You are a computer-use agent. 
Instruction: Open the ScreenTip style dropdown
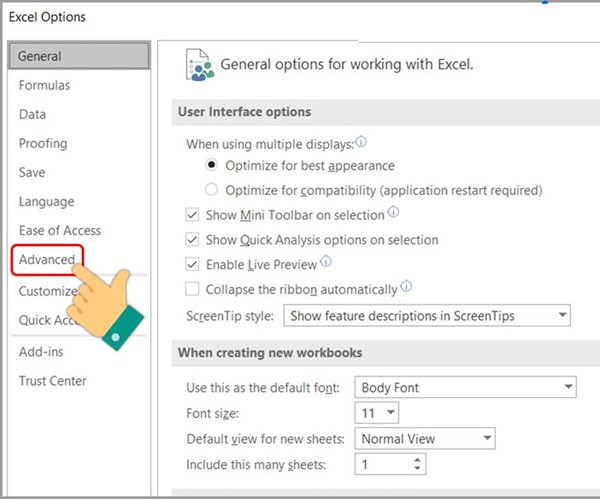[427, 316]
